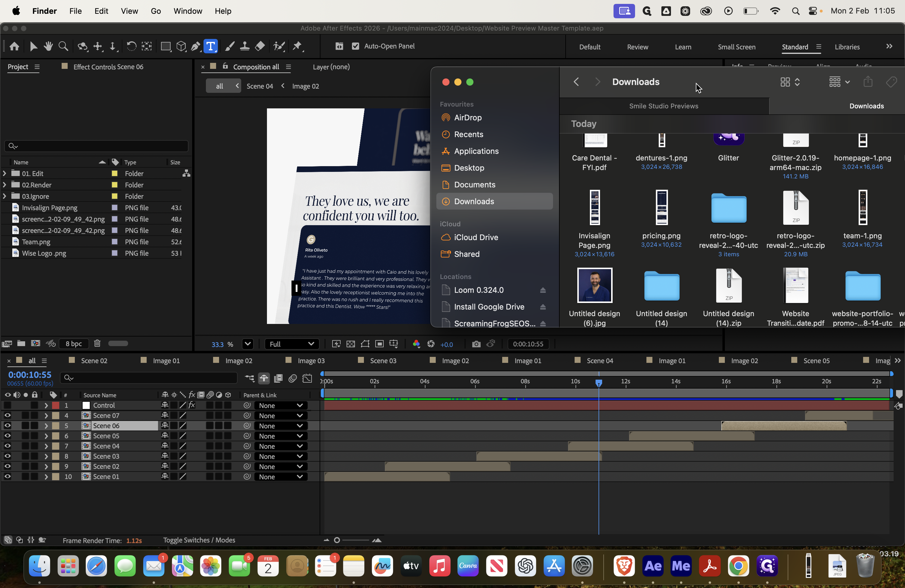Open the pricing.png file thumbnail
The width and height of the screenshot is (905, 588).
(x=661, y=208)
